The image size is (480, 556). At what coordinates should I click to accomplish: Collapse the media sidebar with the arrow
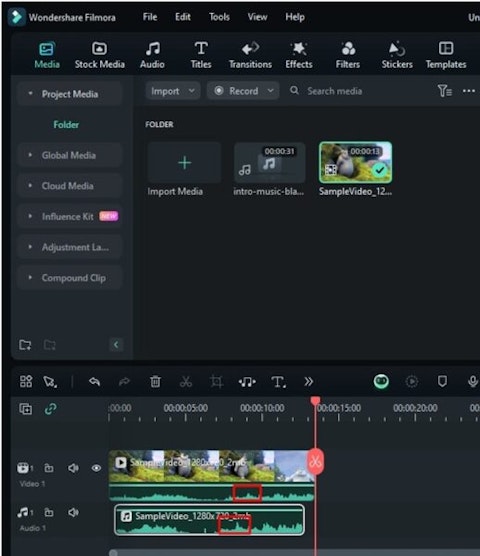(116, 344)
